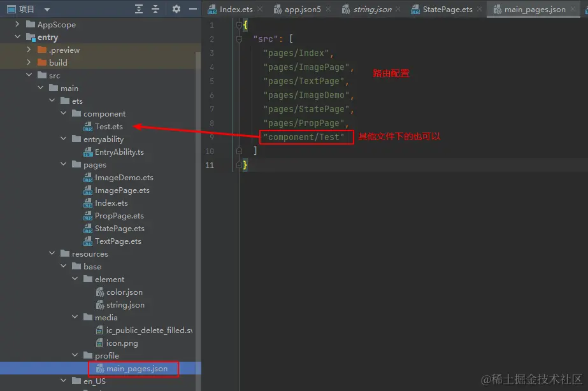Image resolution: width=588 pixels, height=391 pixels.
Task: Click the "component/Test" string in editor
Action: (x=304, y=137)
